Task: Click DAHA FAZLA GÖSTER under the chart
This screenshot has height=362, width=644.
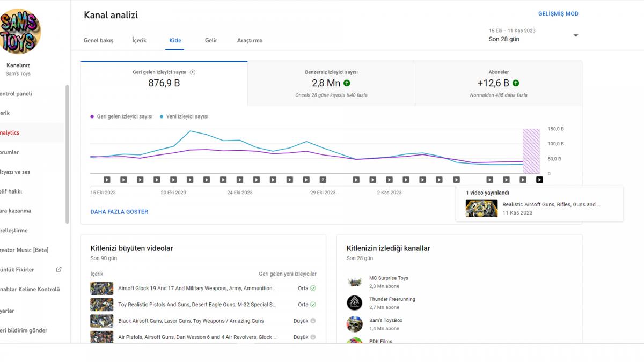Action: pos(119,212)
